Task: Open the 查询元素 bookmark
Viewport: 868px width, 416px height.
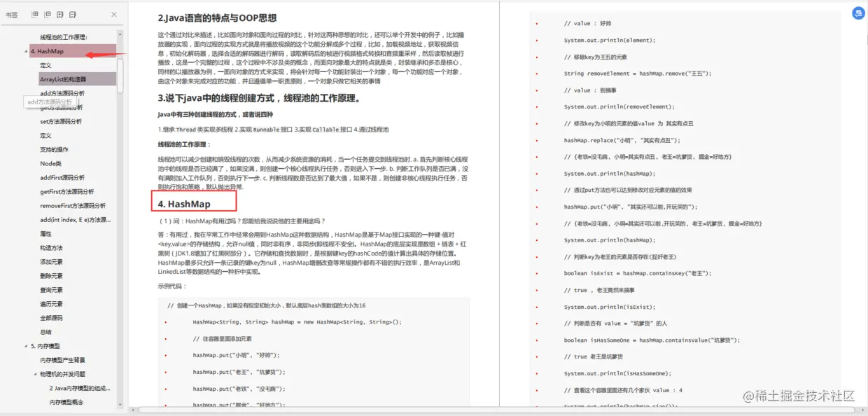Action: pos(51,290)
